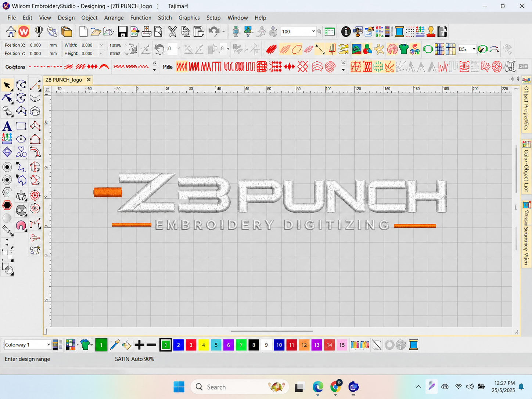Open the Design Information icon
The image size is (532, 399).
point(346,32)
